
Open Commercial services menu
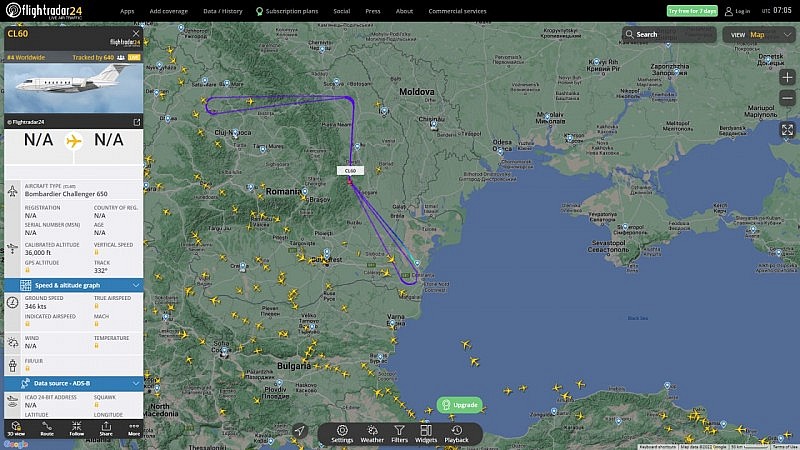point(457,11)
